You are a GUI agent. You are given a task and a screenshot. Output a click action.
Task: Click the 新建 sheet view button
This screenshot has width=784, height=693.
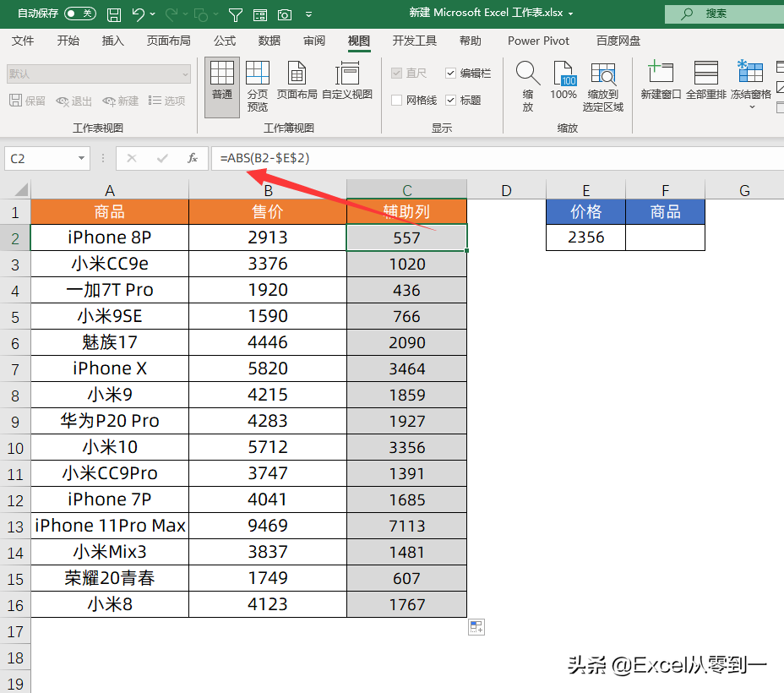121,101
